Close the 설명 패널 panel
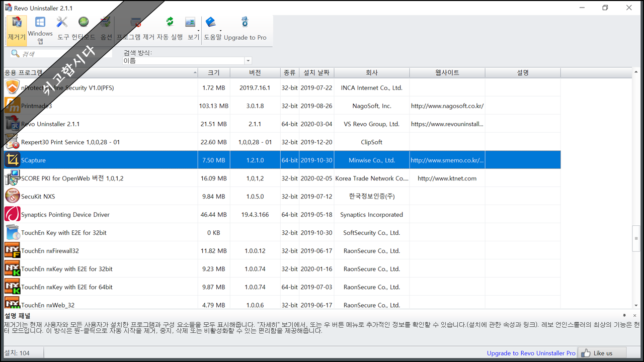Viewport: 644px width, 362px height. tap(635, 315)
